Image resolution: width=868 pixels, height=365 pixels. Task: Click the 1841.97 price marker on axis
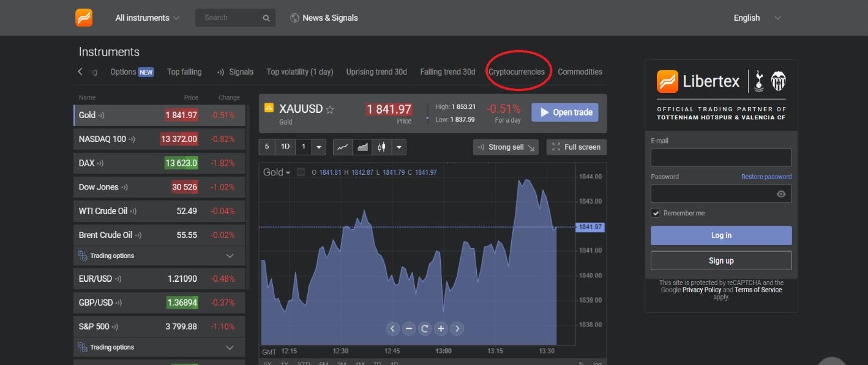(590, 227)
